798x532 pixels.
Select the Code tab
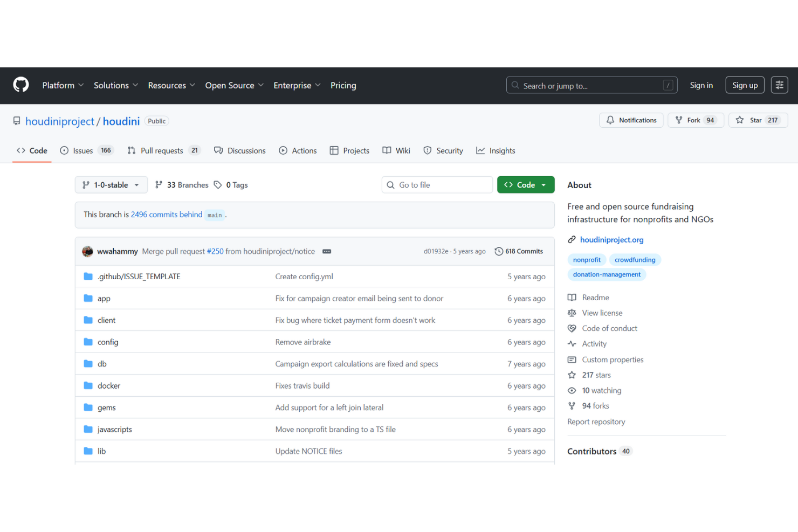[x=32, y=150]
